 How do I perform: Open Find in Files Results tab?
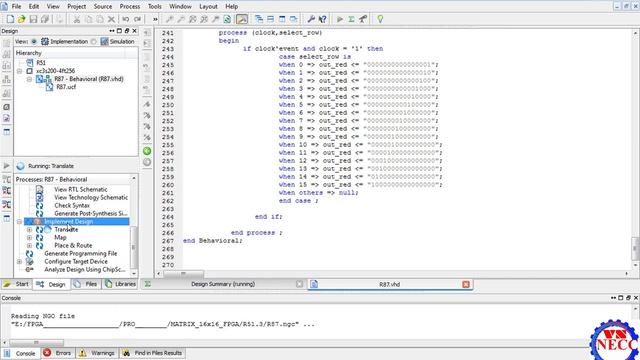pos(153,353)
